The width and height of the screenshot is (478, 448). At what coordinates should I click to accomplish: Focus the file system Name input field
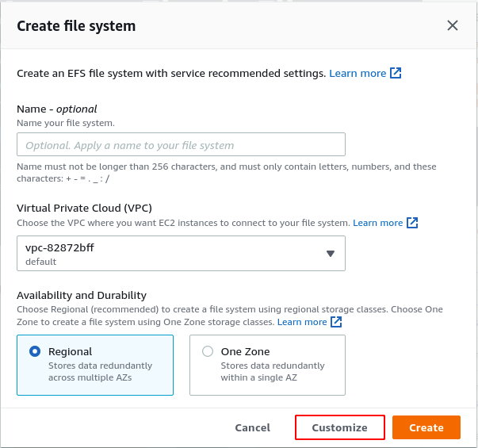[181, 144]
